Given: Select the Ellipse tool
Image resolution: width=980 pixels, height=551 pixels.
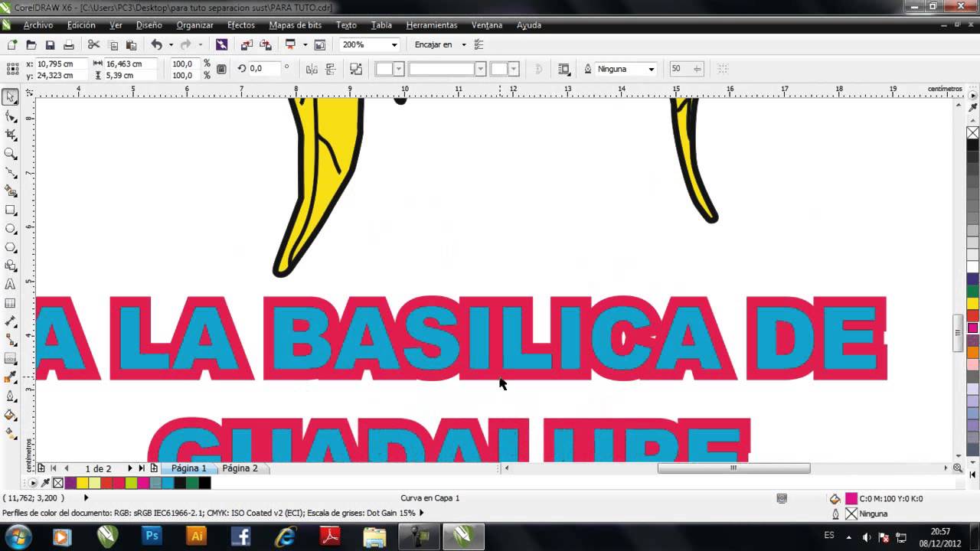Looking at the screenshot, I should click(11, 229).
